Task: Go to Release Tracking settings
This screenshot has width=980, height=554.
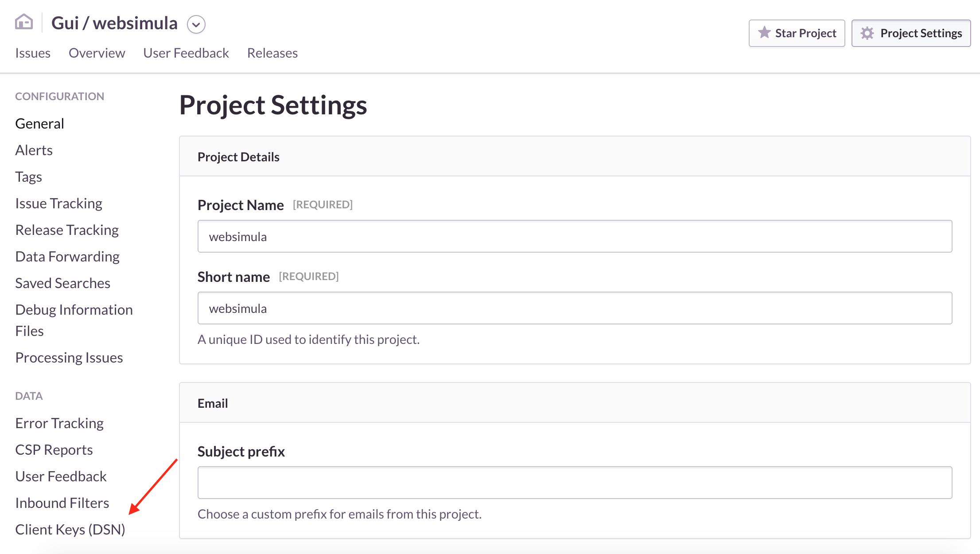Action: coord(67,230)
